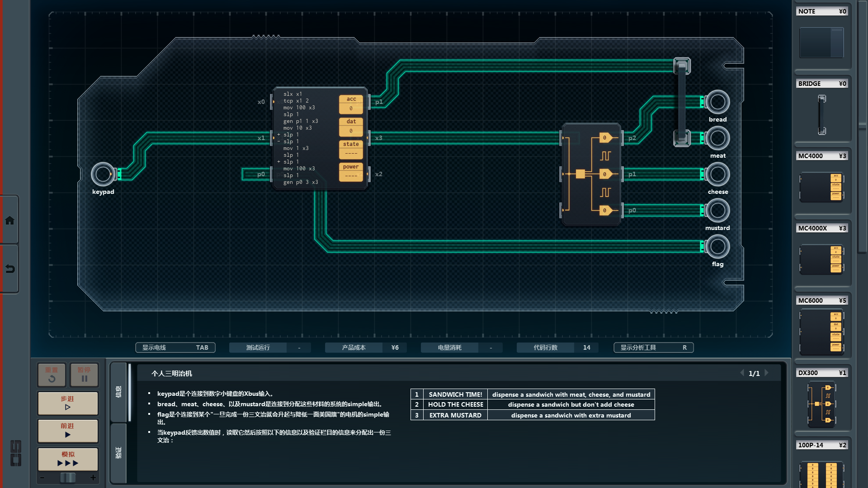Pause the simulation with 暂停 button

pyautogui.click(x=84, y=375)
